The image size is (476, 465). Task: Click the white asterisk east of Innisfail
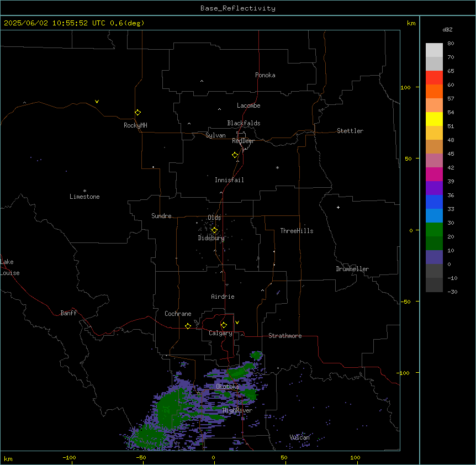pos(277,167)
